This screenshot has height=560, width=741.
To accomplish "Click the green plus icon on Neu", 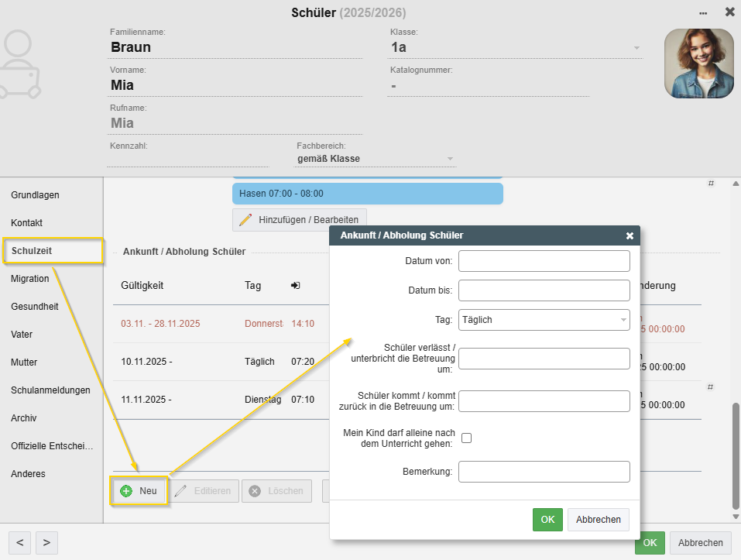I will (126, 491).
